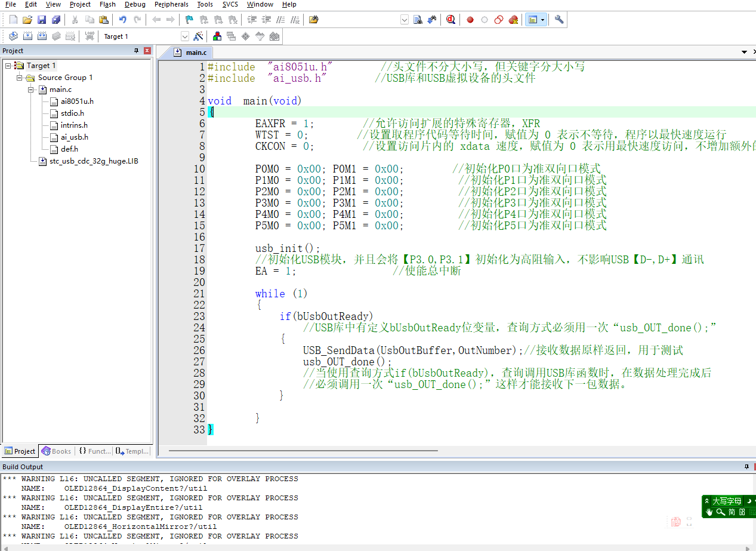The image size is (756, 551).
Task: Download to flash with the LOAD icon
Action: (90, 36)
